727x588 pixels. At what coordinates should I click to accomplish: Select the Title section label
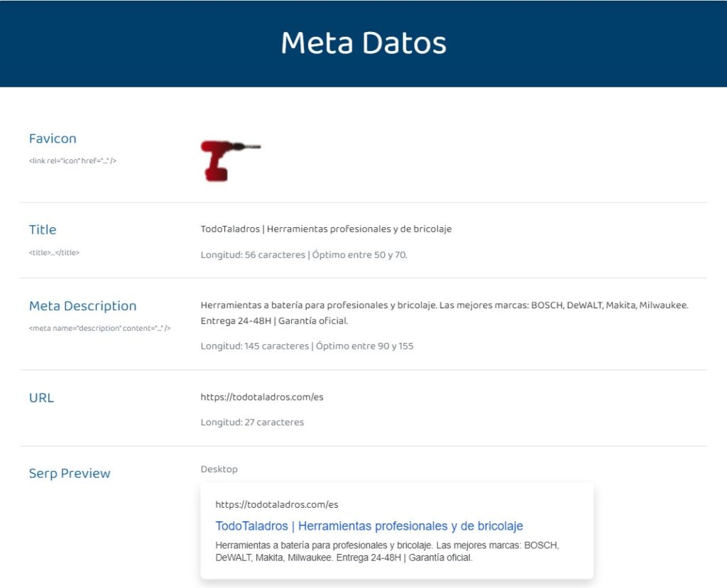42,229
